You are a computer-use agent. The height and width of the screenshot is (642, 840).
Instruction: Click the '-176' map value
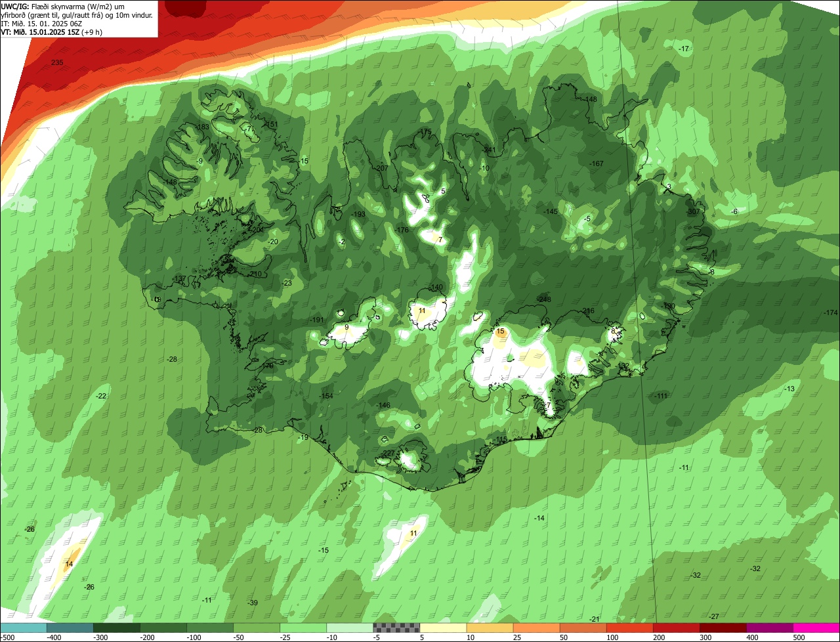402,230
